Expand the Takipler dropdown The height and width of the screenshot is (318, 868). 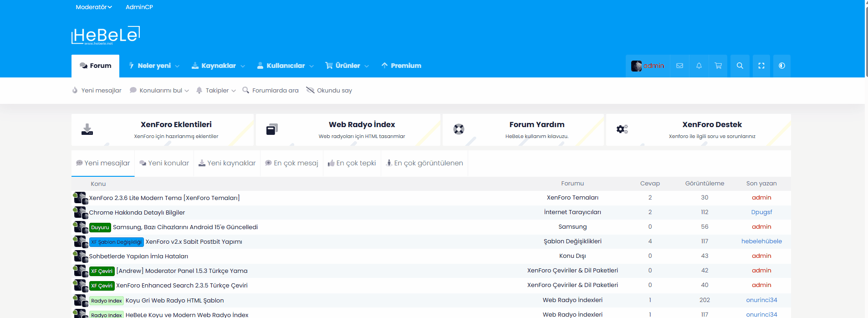(234, 91)
